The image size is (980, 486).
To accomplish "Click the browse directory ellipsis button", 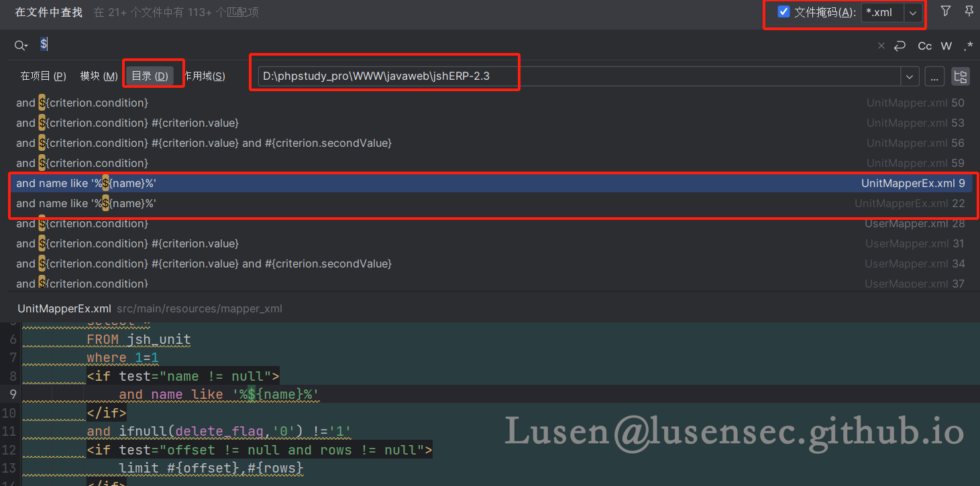I will 934,76.
